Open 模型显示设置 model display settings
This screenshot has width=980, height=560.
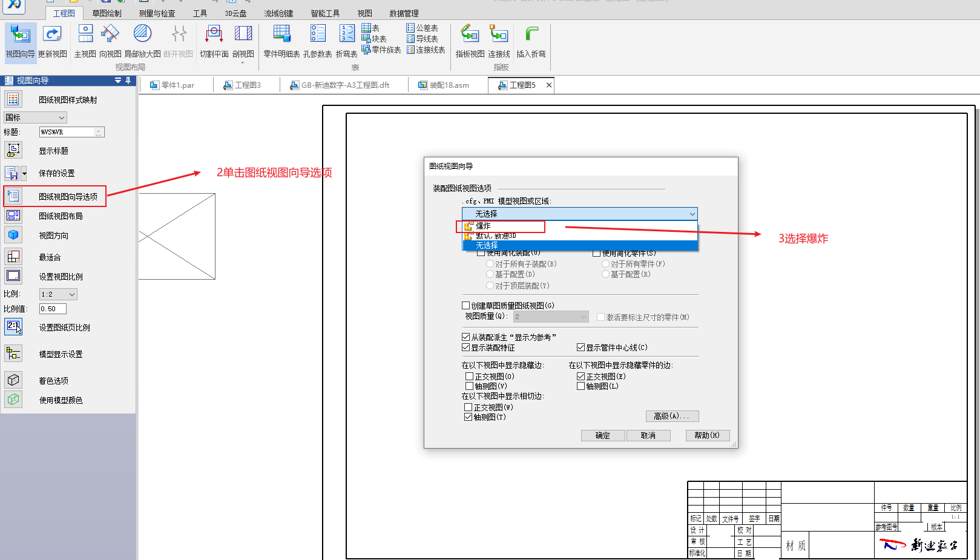coord(13,354)
